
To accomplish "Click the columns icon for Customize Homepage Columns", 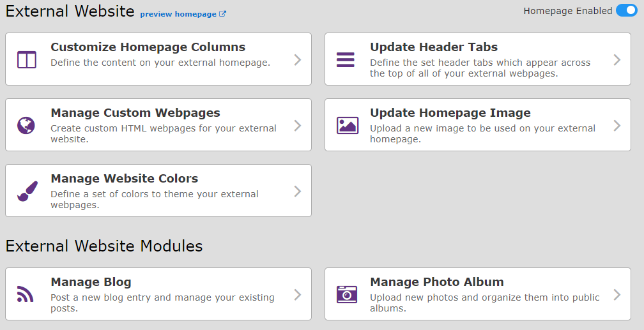I will 27,59.
